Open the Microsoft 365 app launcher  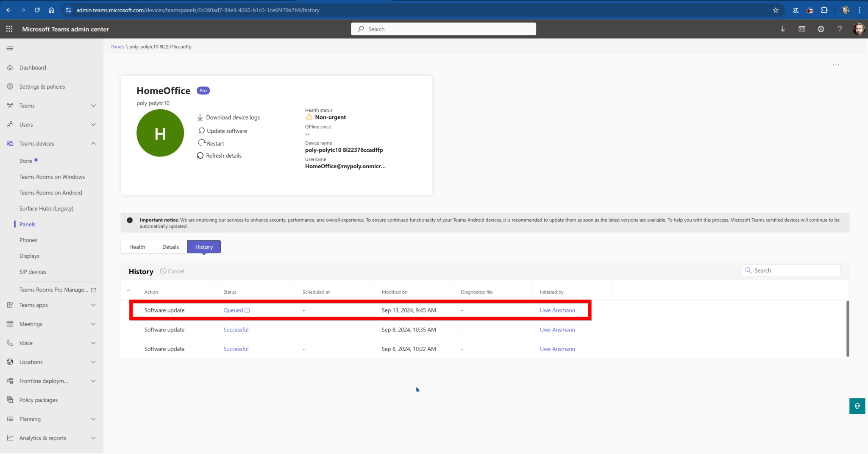[9, 29]
